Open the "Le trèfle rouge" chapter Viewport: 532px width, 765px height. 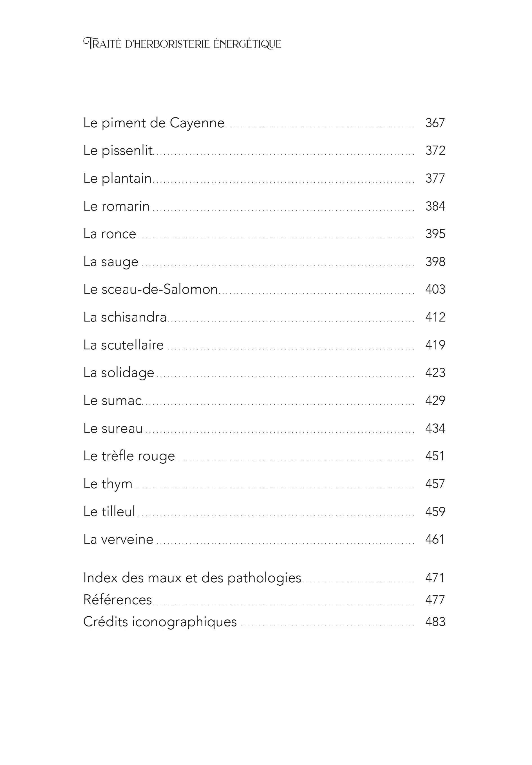tap(129, 456)
